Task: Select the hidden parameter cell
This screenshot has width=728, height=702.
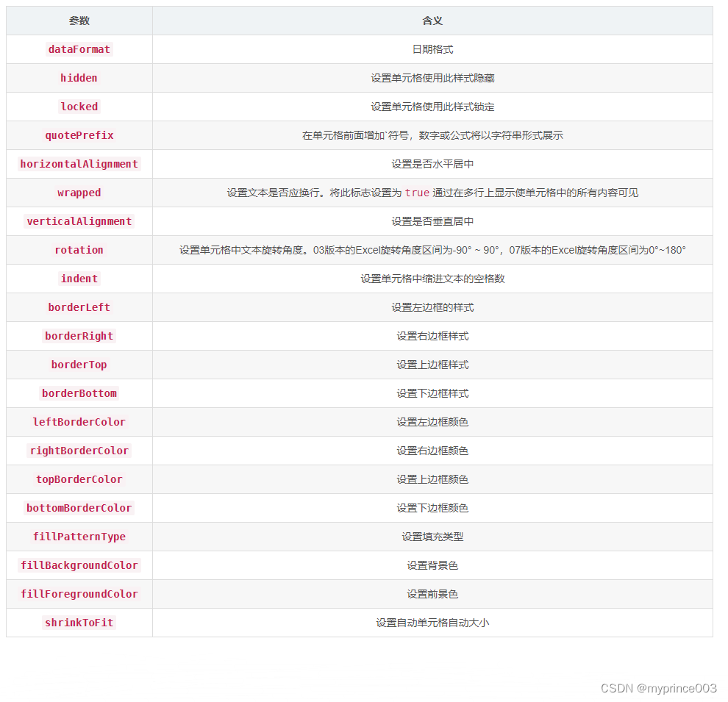Action: point(79,78)
